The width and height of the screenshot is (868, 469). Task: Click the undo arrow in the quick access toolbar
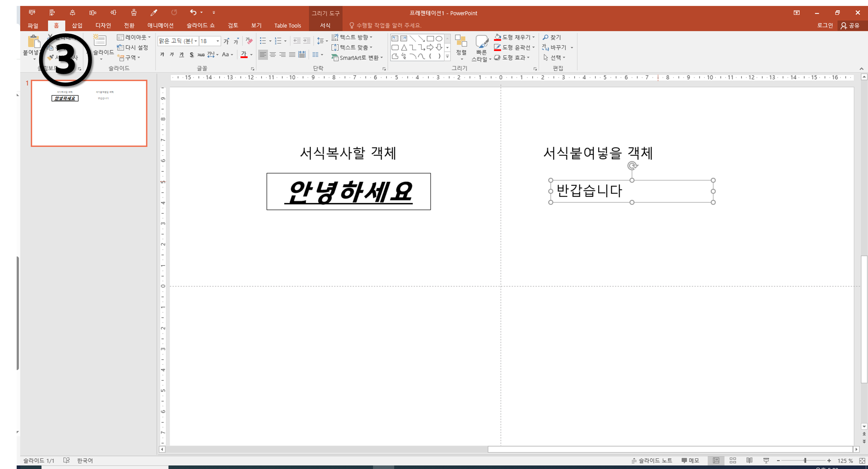coord(193,12)
